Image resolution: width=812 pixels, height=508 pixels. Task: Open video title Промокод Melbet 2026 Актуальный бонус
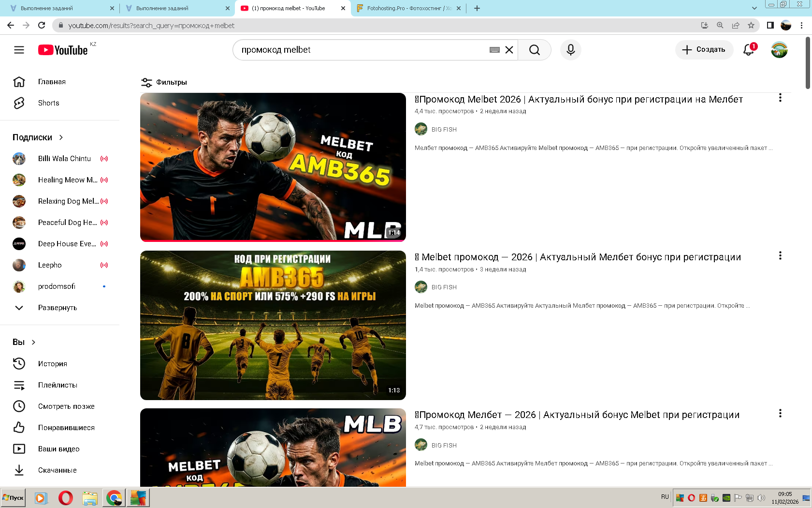579,100
